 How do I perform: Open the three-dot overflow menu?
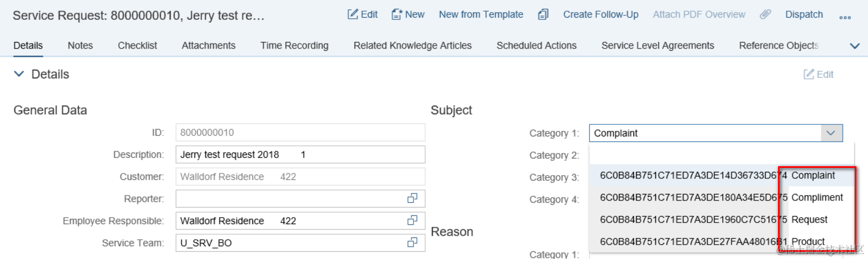click(x=845, y=17)
